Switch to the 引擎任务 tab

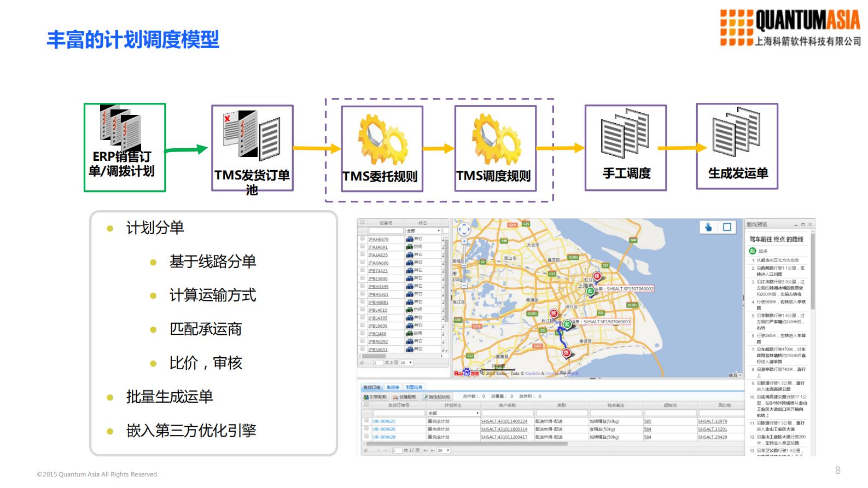(x=414, y=387)
